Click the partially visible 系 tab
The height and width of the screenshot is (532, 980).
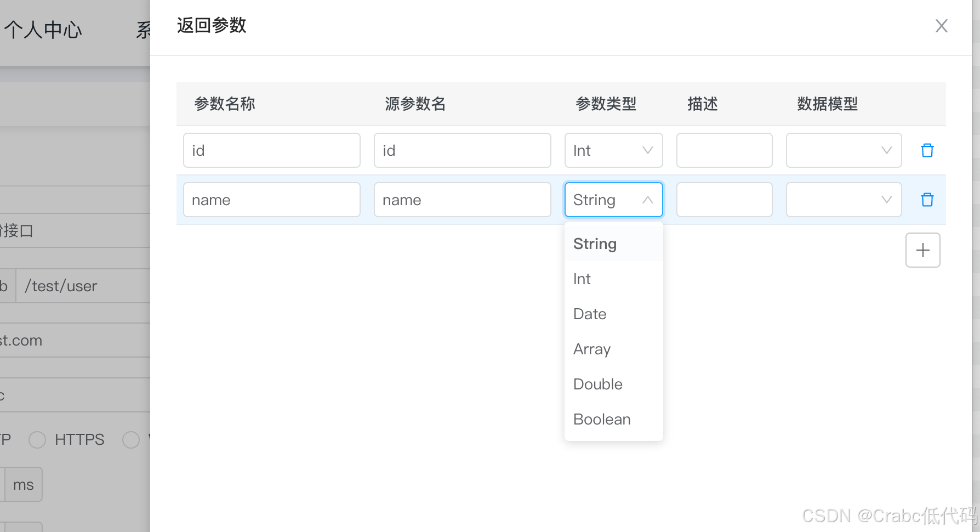pyautogui.click(x=144, y=30)
